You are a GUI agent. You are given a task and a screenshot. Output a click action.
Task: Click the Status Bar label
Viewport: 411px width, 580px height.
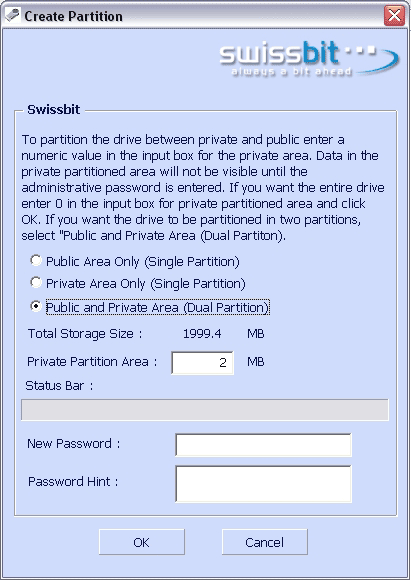pyautogui.click(x=59, y=386)
